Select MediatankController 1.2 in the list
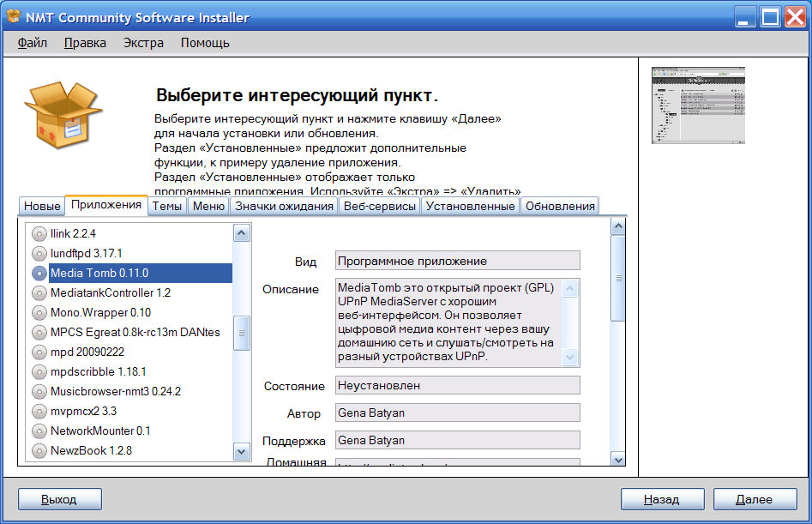812x524 pixels. [110, 292]
